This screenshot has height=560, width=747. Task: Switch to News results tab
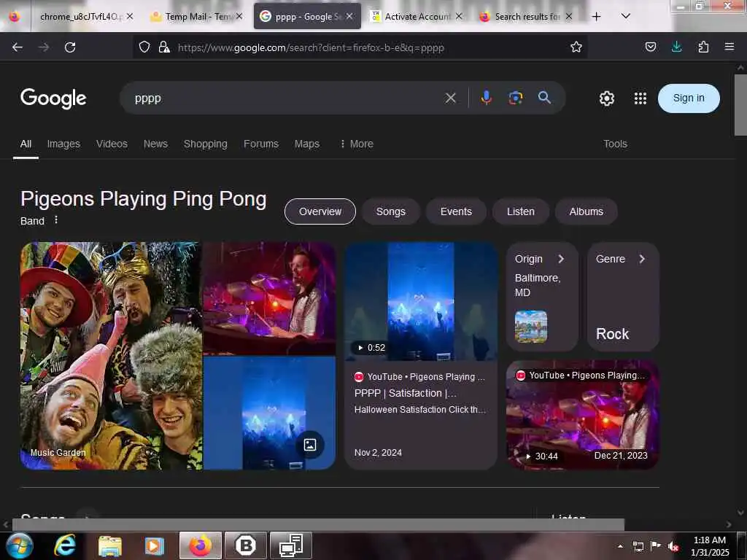point(156,144)
